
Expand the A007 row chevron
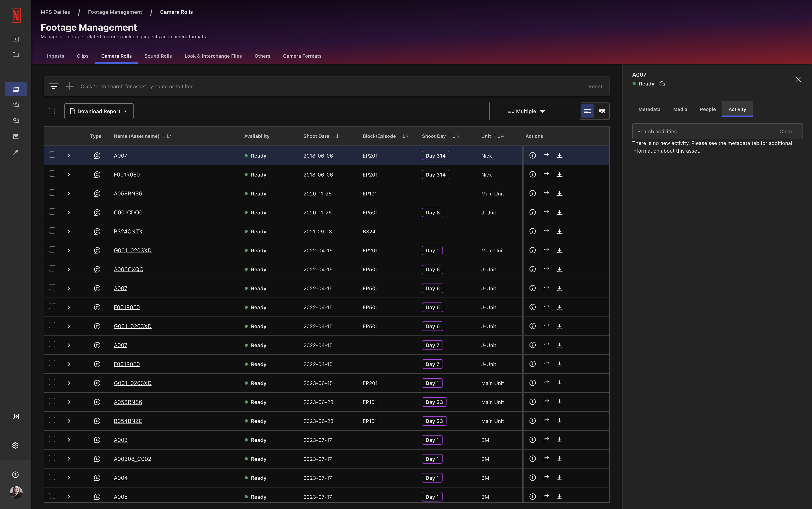[x=68, y=156]
